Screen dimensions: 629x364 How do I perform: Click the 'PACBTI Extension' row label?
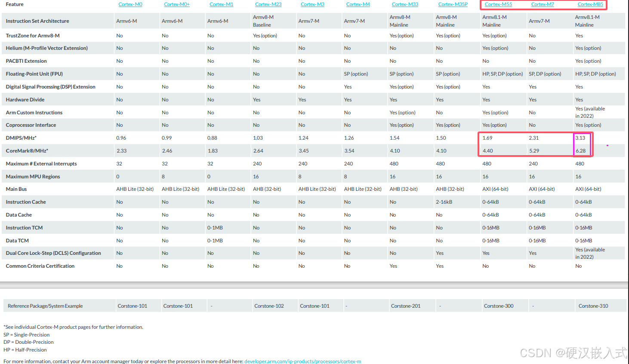26,61
